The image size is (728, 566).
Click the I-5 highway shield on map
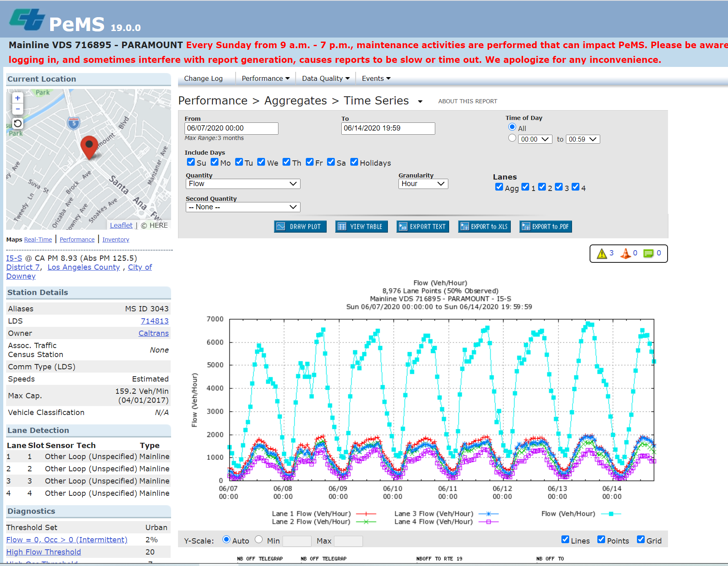pos(73,122)
